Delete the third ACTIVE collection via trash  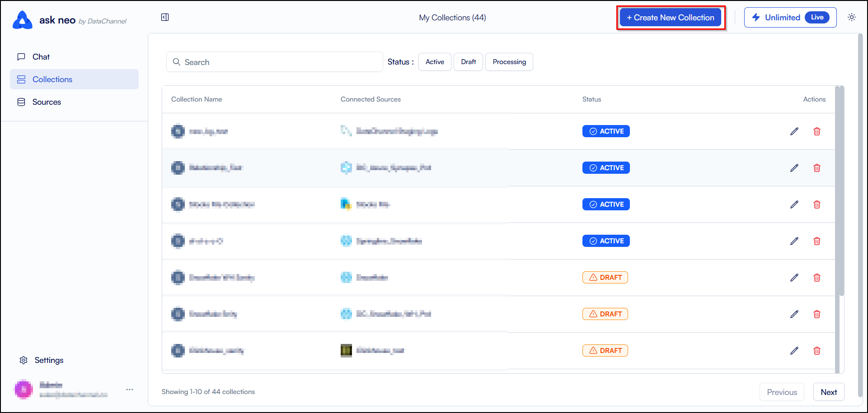(x=817, y=204)
